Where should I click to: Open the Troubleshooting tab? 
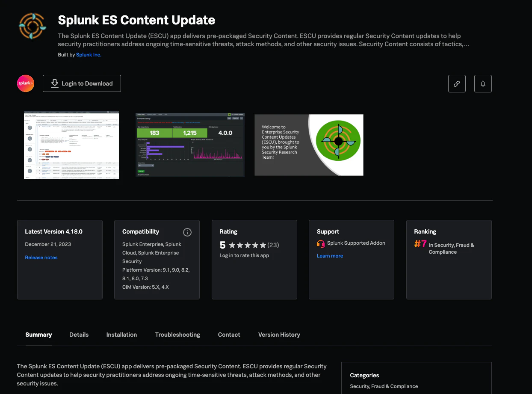pos(177,335)
